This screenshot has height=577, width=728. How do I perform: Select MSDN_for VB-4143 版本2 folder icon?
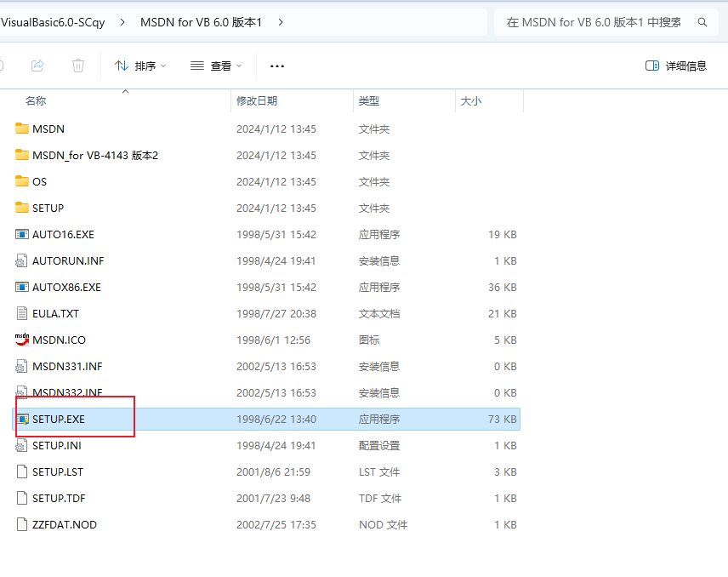[x=22, y=155]
